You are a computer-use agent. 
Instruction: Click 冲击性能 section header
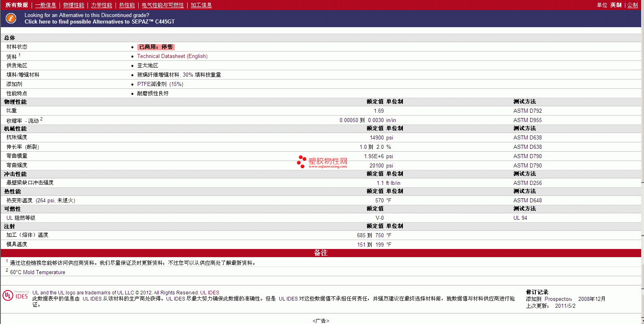pyautogui.click(x=15, y=174)
